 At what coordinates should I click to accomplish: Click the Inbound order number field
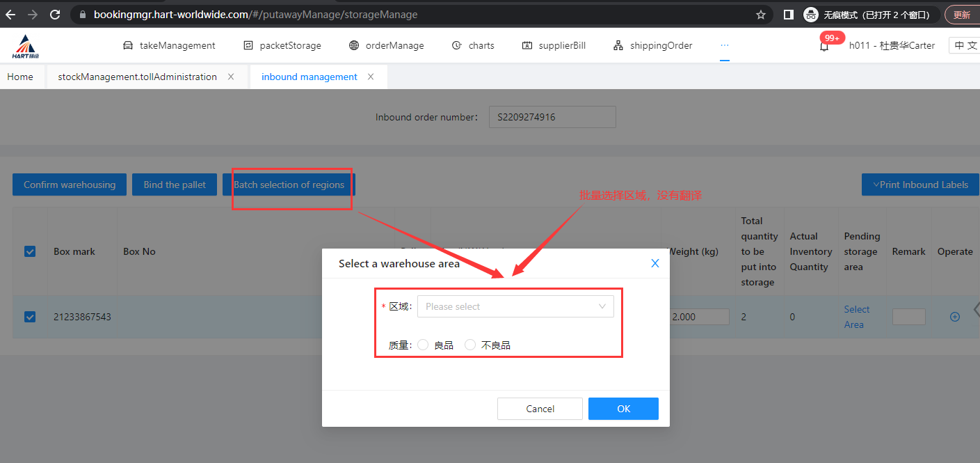pyautogui.click(x=552, y=117)
